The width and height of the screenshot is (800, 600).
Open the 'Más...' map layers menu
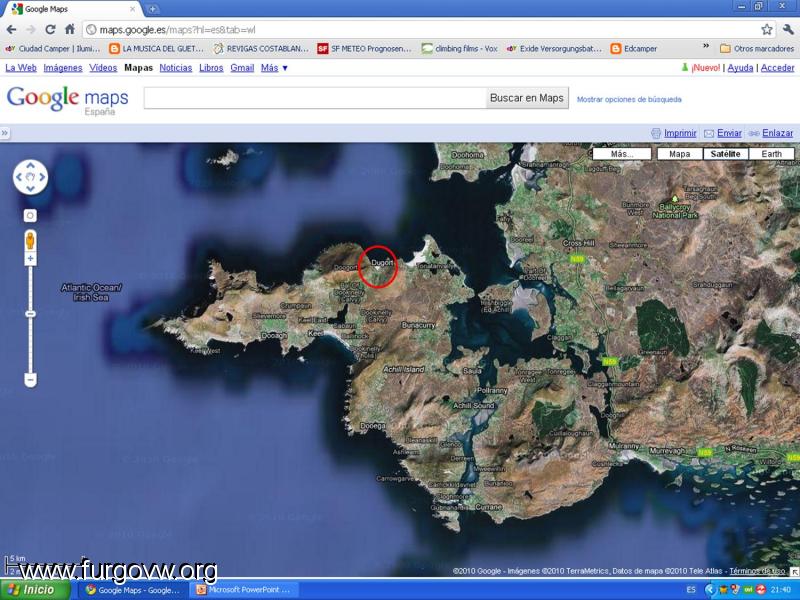[622, 154]
